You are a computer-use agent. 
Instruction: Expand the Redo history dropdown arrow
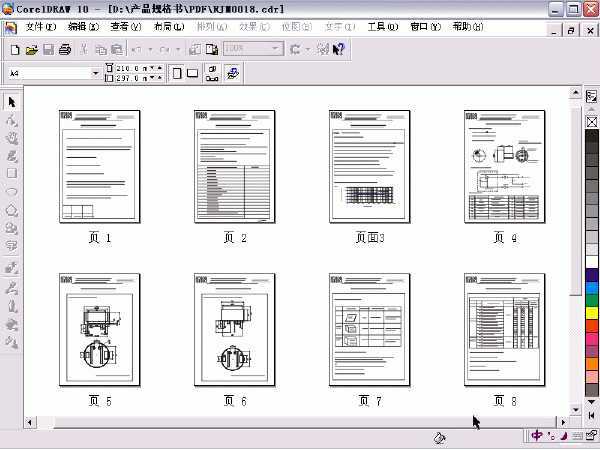[178, 49]
